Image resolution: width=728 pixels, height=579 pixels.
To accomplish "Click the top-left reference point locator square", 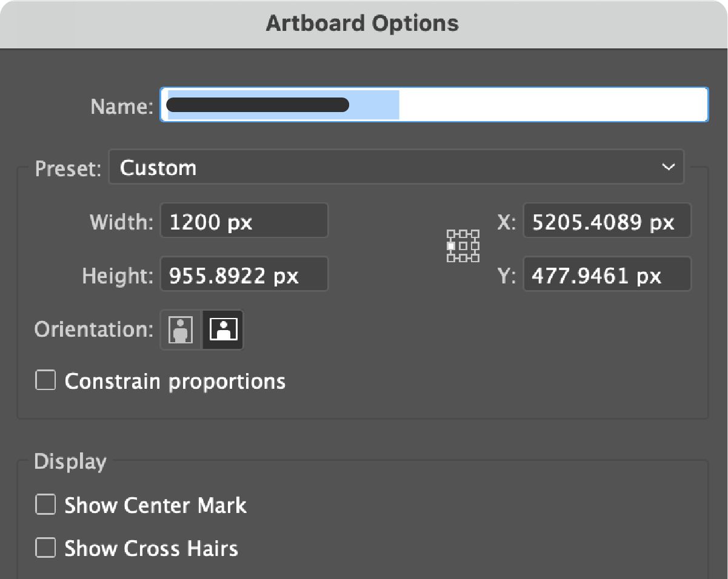I will tap(451, 233).
